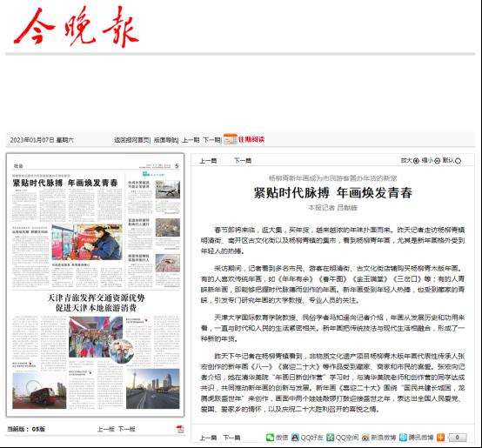
Task: Click the Ferris wheel bus photo in page preview
Action: point(39,391)
